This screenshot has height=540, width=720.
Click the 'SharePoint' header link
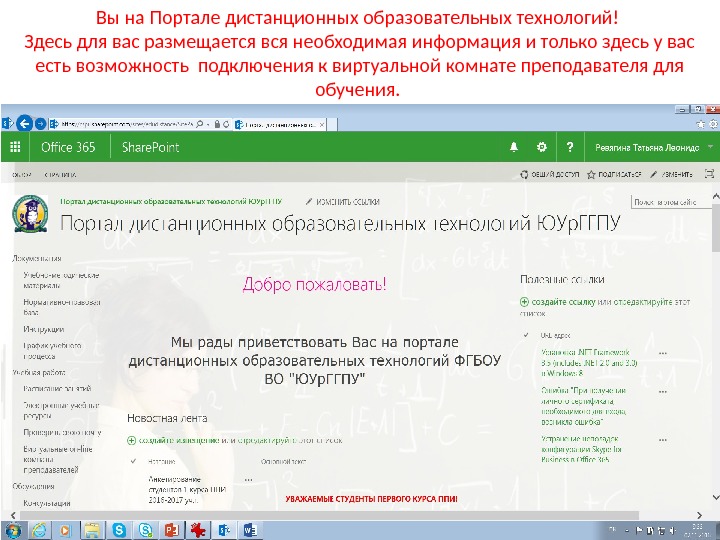(150, 147)
